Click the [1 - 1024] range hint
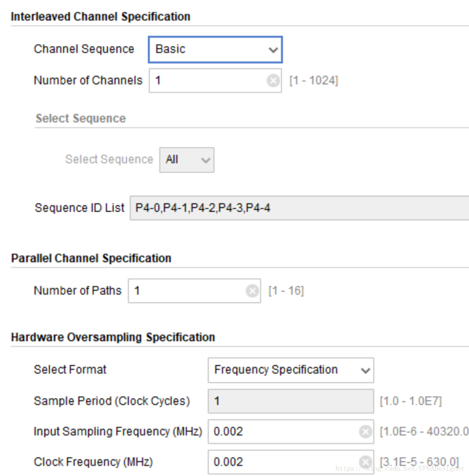 tap(314, 81)
